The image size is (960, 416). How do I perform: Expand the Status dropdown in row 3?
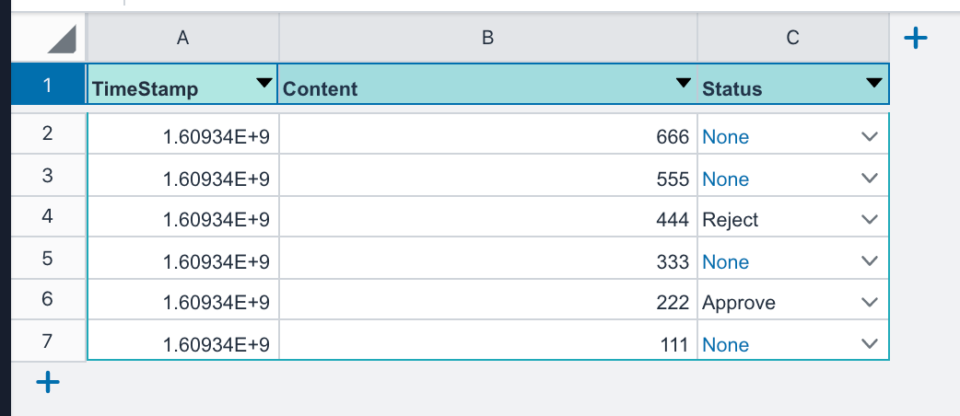click(x=869, y=179)
